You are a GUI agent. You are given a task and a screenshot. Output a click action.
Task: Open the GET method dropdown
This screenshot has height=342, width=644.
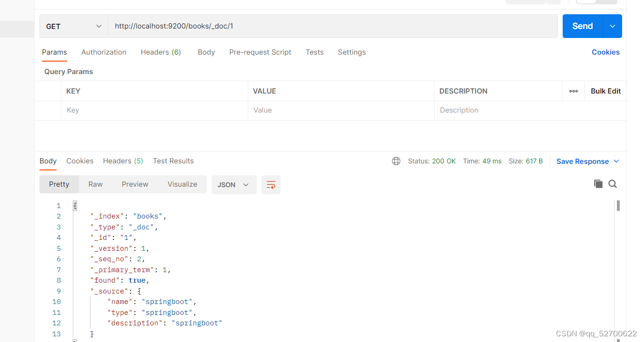tap(74, 26)
